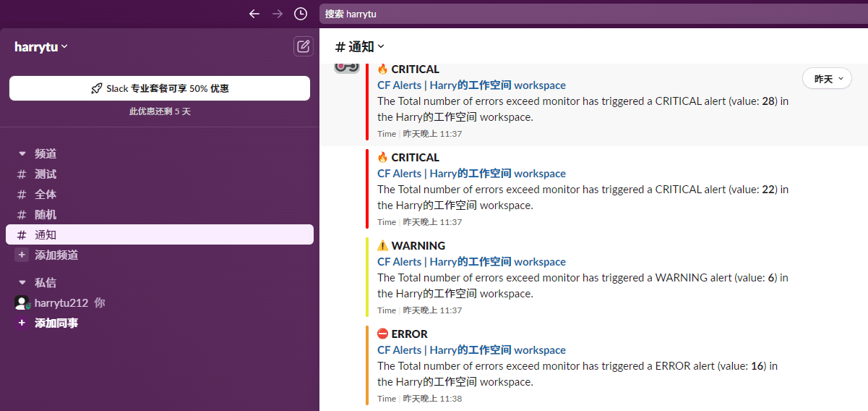Click the 搜索 harrytu search field
868x411 pixels.
[593, 14]
